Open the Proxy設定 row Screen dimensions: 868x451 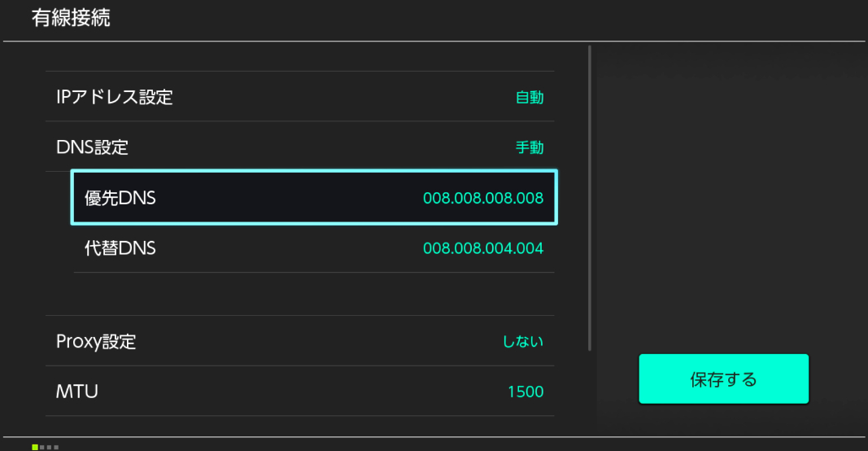point(96,341)
